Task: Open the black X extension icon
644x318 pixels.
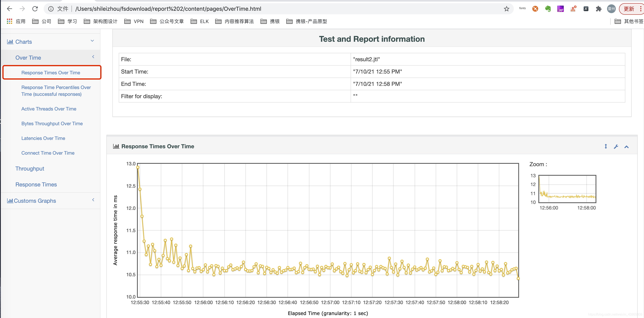Action: [586, 9]
